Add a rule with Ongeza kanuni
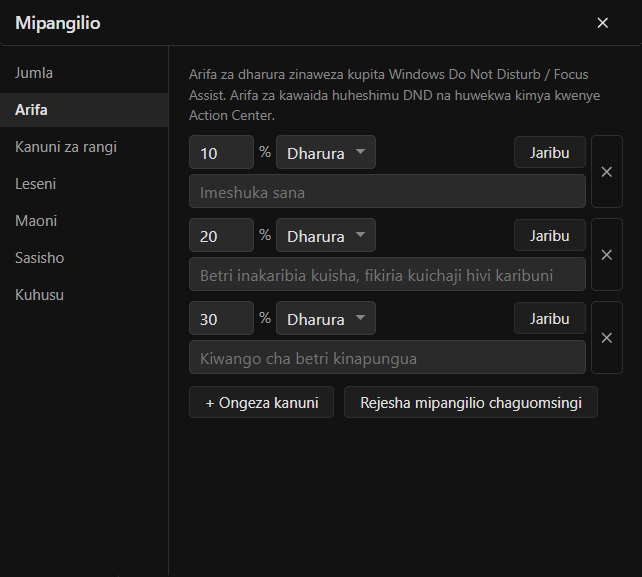This screenshot has height=577, width=642. [261, 402]
